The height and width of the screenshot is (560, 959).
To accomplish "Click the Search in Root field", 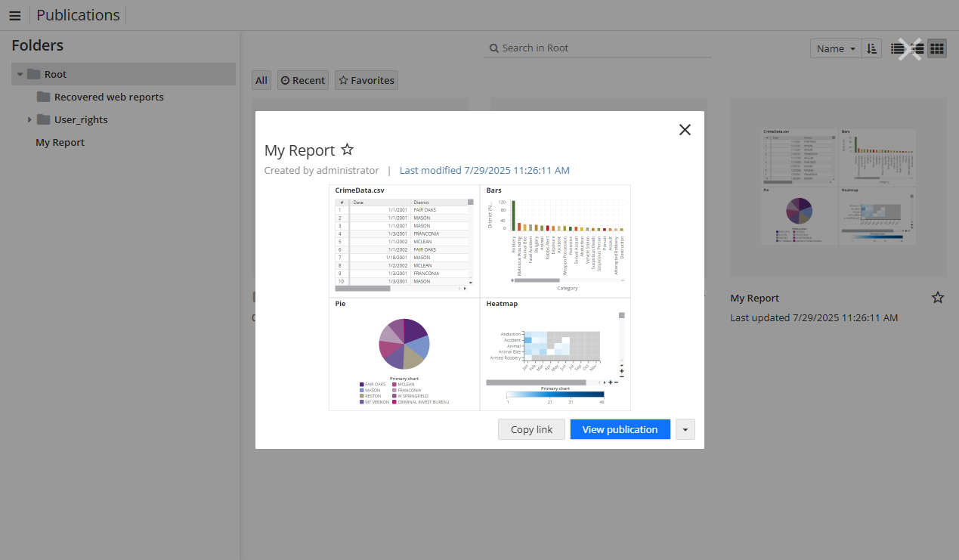I will pyautogui.click(x=597, y=48).
